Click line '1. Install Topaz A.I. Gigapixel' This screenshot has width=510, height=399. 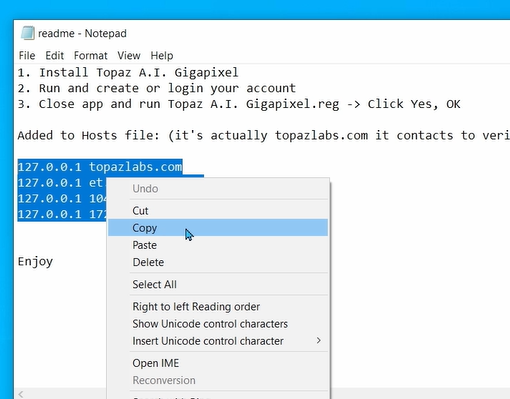tap(128, 72)
